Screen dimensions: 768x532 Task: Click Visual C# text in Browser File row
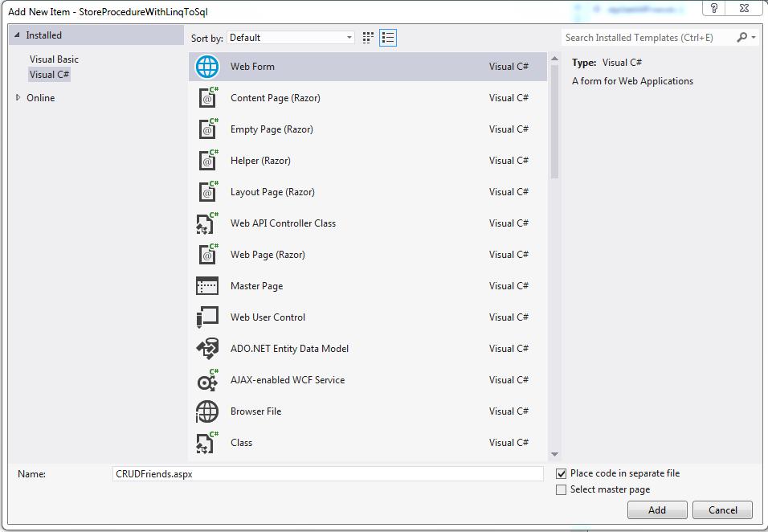coord(509,411)
